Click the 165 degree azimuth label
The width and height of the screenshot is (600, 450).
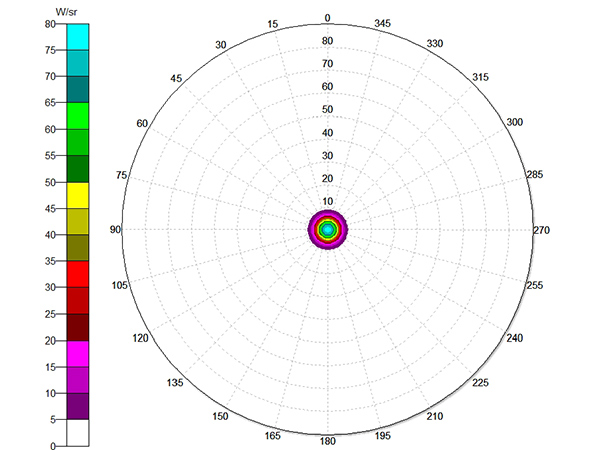[x=272, y=435]
